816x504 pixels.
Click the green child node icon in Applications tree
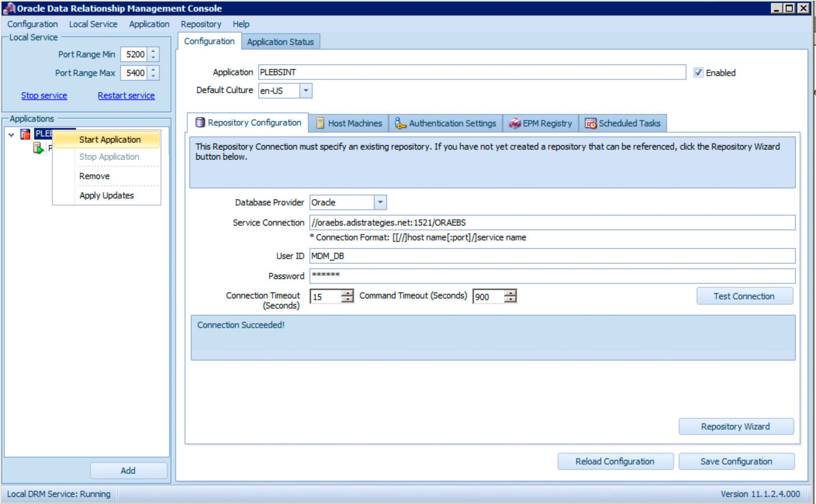pos(38,148)
